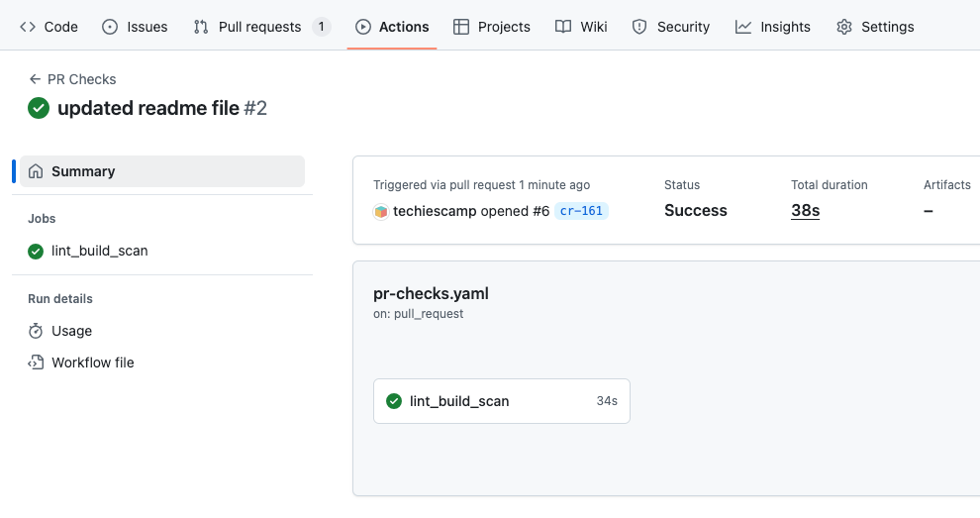Go to the Issues tab
The width and height of the screenshot is (980, 518).
(x=136, y=27)
